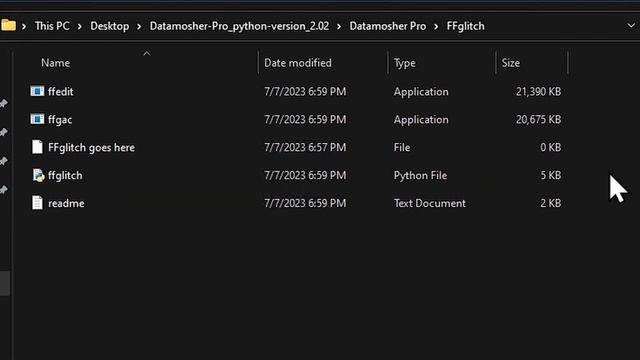This screenshot has height=360, width=640.
Task: Click the 5 KB size cell
Action: coord(551,176)
